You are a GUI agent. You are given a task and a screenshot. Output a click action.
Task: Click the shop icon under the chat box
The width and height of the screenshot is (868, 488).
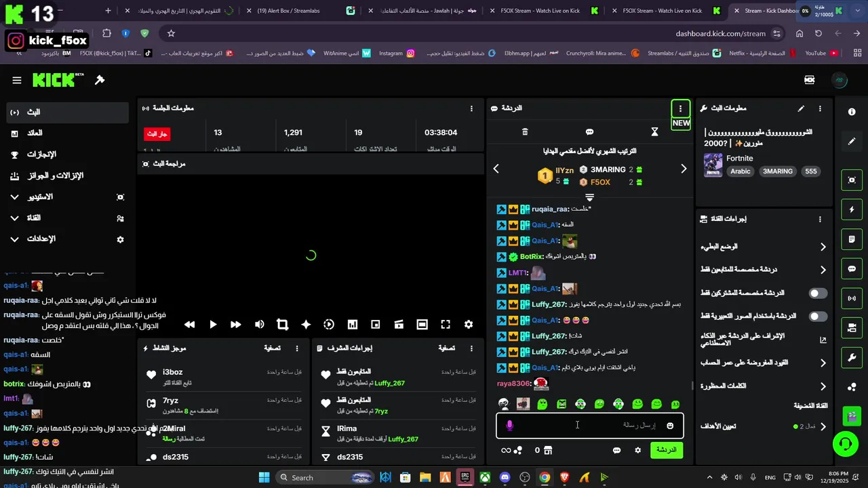coord(548,450)
